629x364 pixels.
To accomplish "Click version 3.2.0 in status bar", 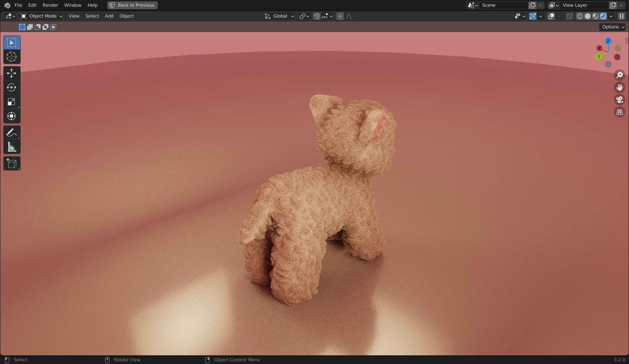I will point(619,360).
